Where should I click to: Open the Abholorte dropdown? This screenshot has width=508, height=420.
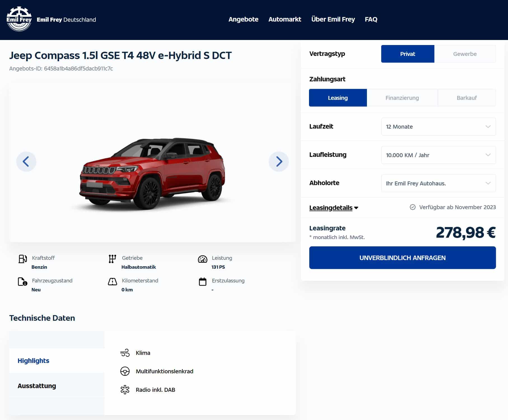click(x=439, y=183)
